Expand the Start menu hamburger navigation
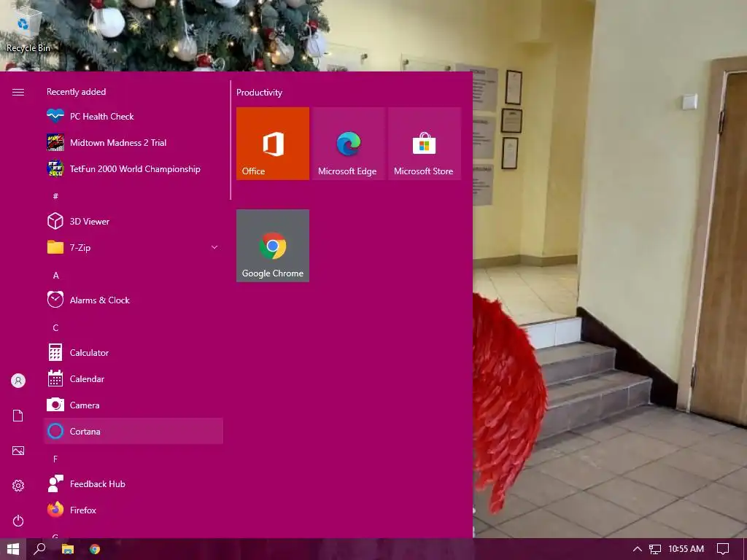747x560 pixels. [18, 92]
